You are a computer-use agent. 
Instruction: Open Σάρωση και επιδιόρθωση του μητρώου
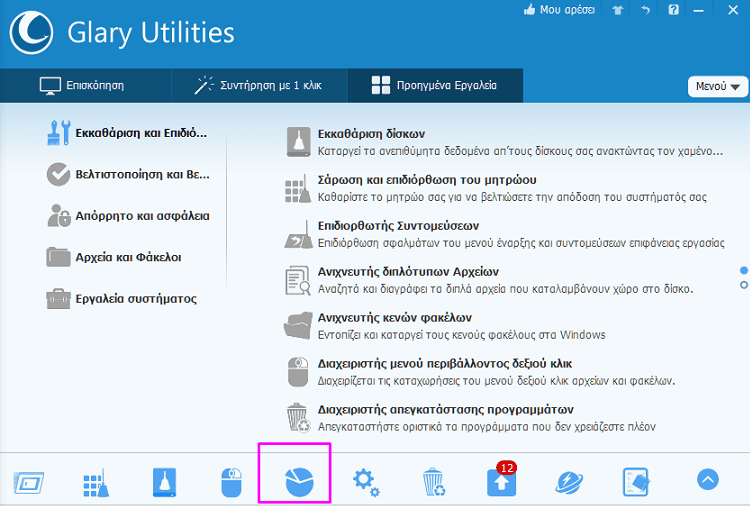(x=427, y=180)
